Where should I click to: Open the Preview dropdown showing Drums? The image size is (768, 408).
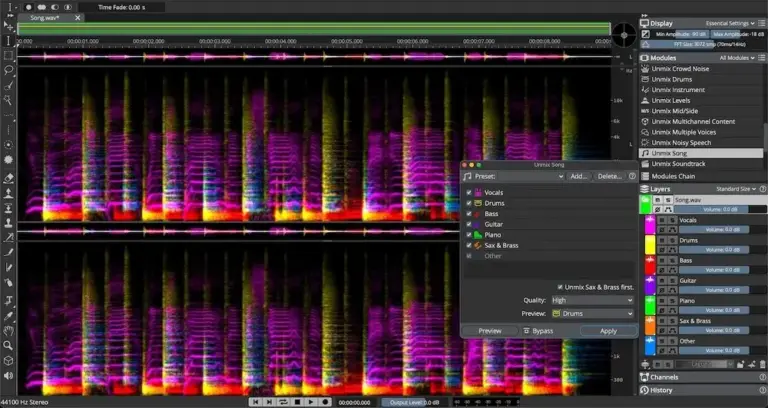click(593, 313)
